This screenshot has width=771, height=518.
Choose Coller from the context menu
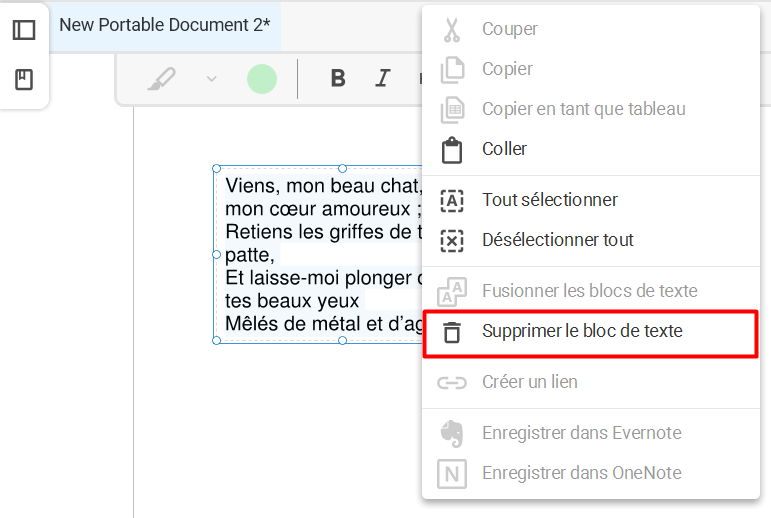click(x=504, y=149)
